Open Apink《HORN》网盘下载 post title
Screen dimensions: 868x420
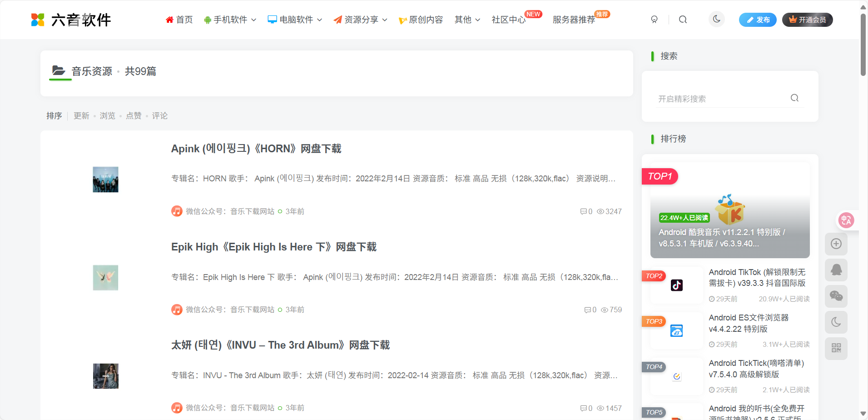[256, 149]
